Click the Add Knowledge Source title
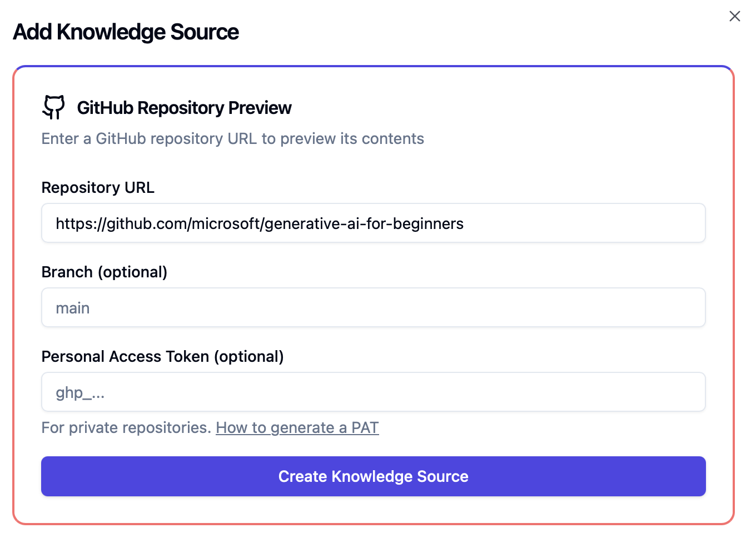 coord(126,32)
